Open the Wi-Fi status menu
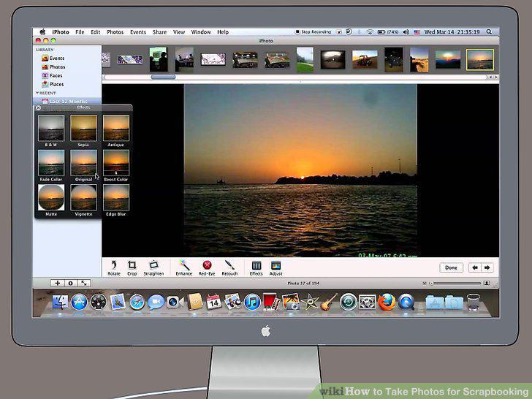This screenshot has height=399, width=532. point(370,32)
